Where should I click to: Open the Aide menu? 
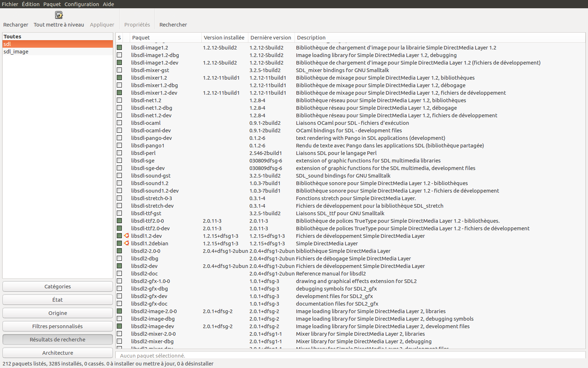(109, 4)
